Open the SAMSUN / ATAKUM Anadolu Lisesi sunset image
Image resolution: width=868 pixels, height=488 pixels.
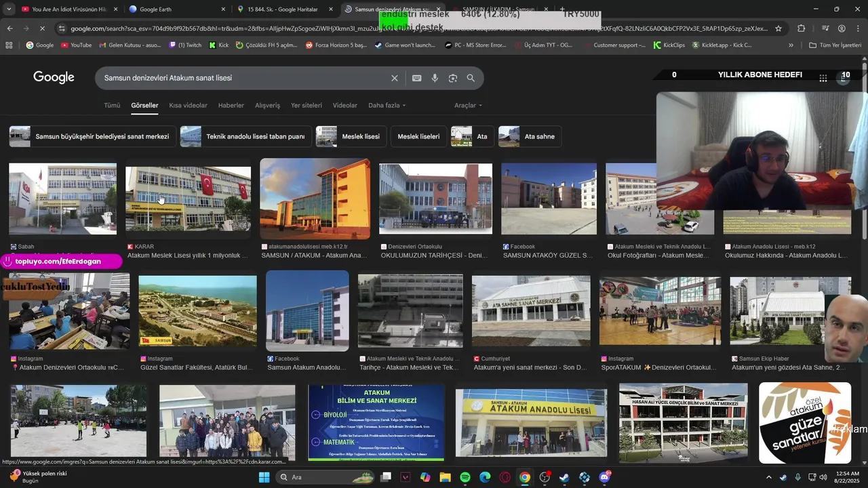click(x=315, y=199)
